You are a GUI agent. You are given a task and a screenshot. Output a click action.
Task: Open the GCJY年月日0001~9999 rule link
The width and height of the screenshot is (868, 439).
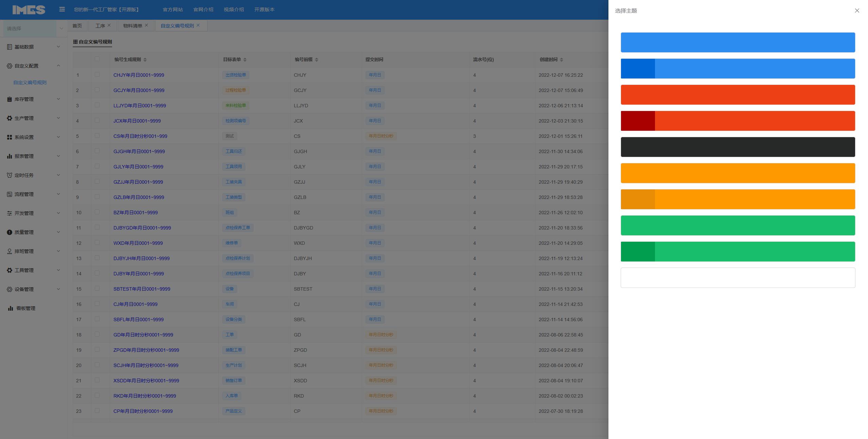coord(139,90)
